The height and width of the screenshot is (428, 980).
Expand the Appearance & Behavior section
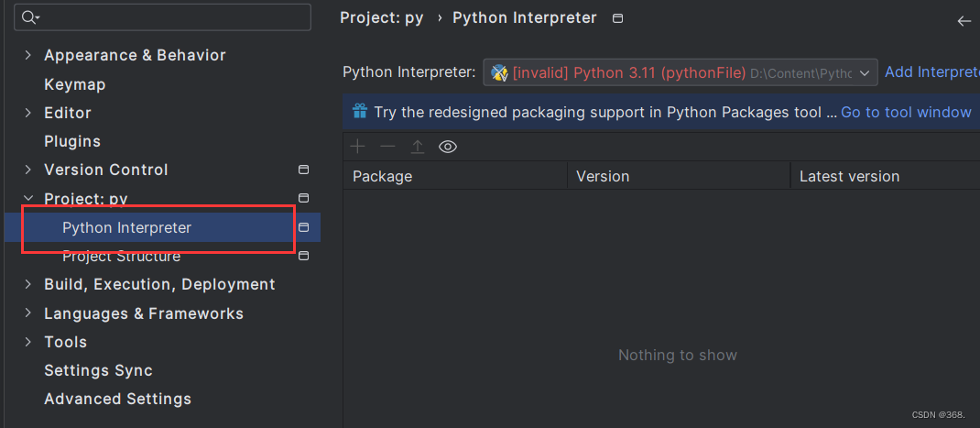[28, 56]
